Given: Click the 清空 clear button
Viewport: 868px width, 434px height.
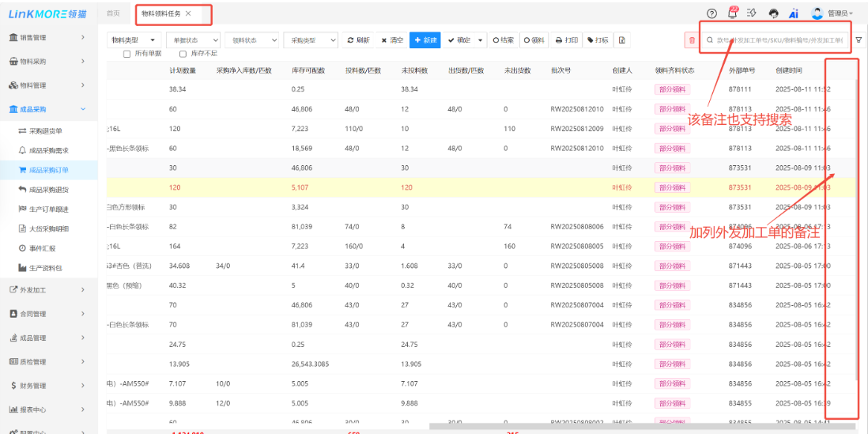Looking at the screenshot, I should pos(392,40).
